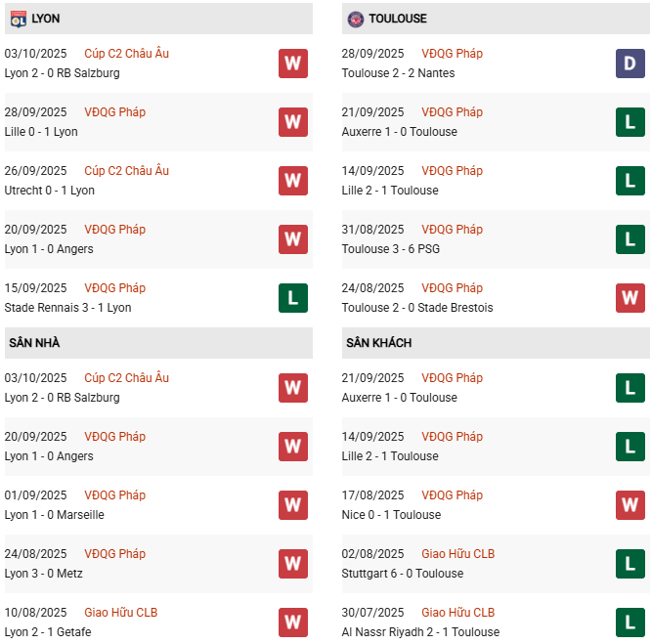651x644 pixels.
Task: Click the Utrecht 0 - 1 Lyon match result
Action: pyautogui.click(x=50, y=191)
